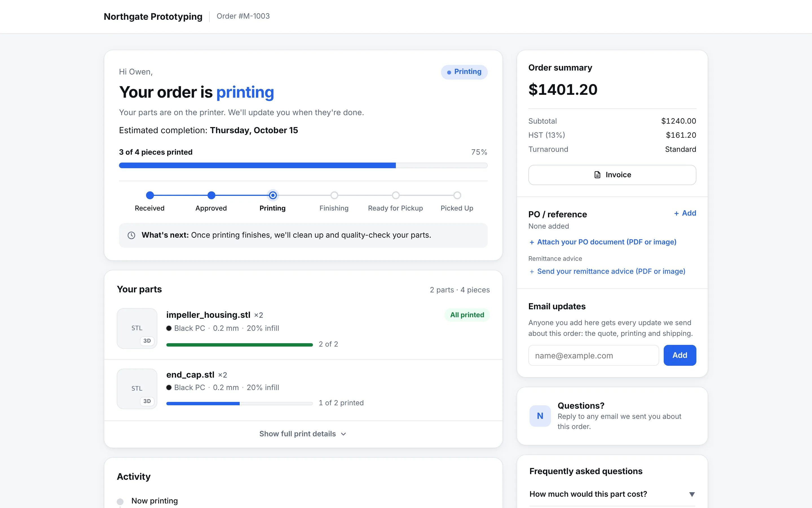Click the $1401.20 order total
The image size is (812, 508).
[563, 89]
